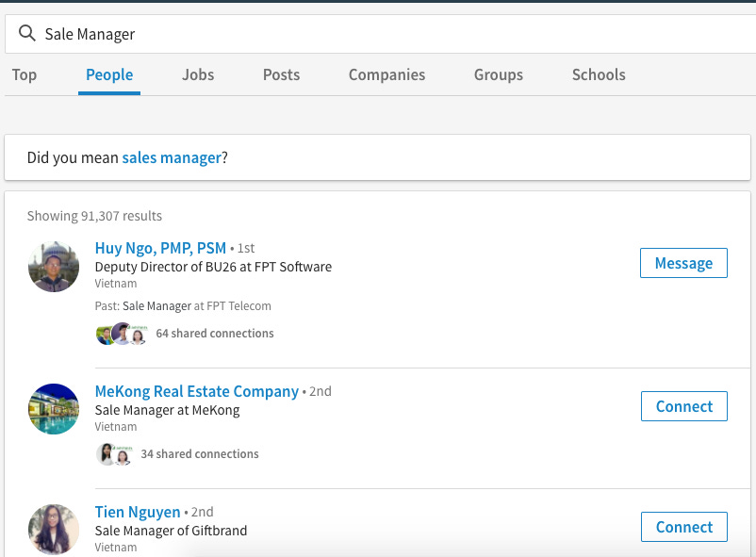Click the magnifying glass search icon
The image size is (756, 557).
pyautogui.click(x=27, y=33)
